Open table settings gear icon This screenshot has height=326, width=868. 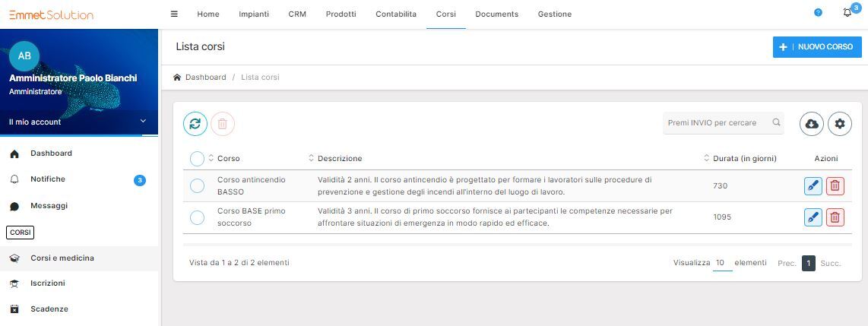point(840,124)
